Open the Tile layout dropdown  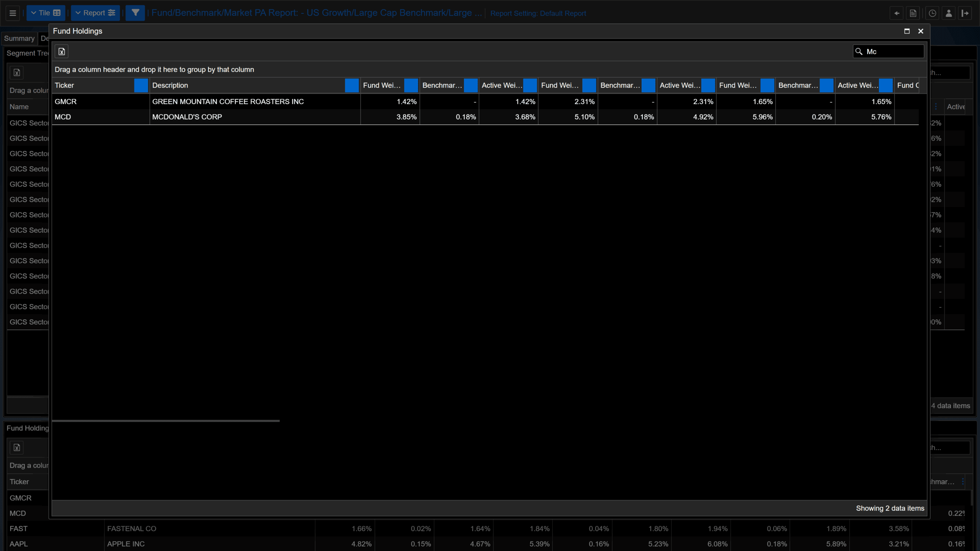pos(46,13)
